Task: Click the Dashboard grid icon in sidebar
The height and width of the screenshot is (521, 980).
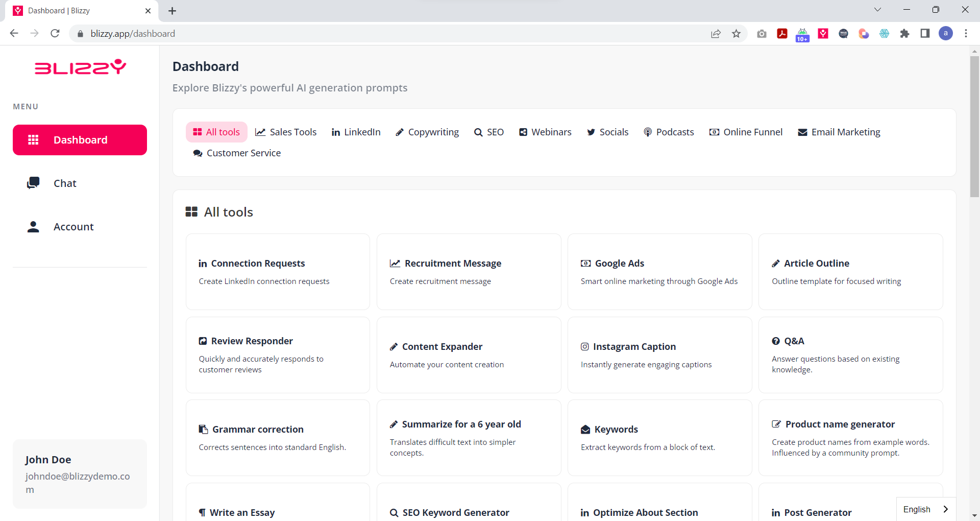Action: click(x=33, y=140)
